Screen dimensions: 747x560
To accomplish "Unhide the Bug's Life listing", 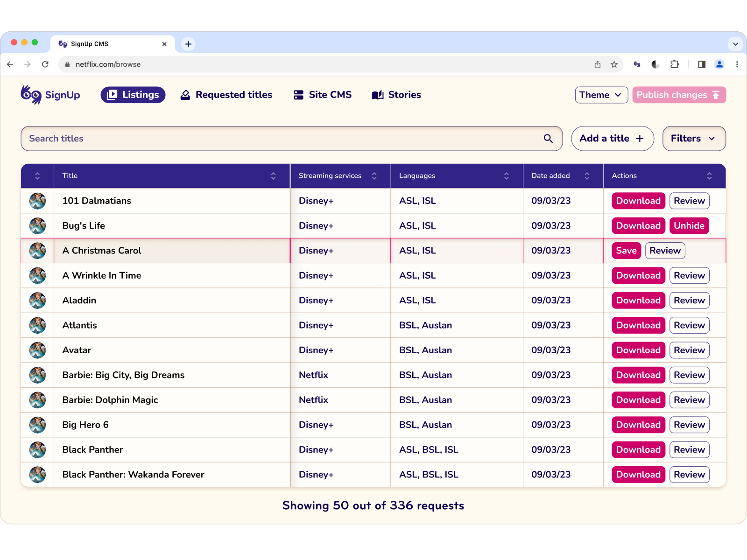I will point(689,226).
